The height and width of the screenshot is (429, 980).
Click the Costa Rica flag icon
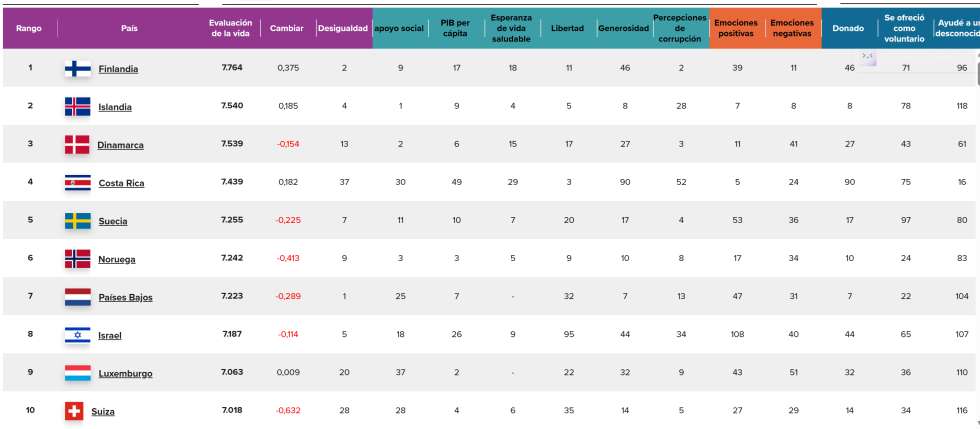(77, 182)
